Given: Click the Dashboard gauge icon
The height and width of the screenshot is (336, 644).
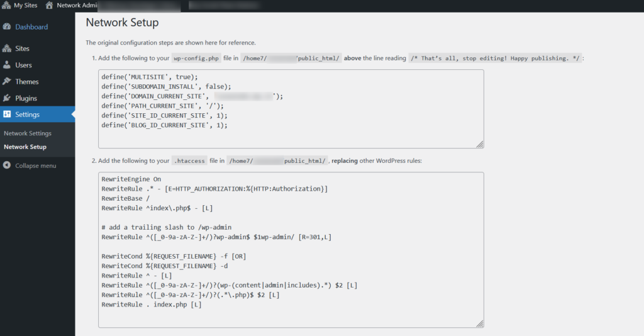Looking at the screenshot, I should point(7,26).
